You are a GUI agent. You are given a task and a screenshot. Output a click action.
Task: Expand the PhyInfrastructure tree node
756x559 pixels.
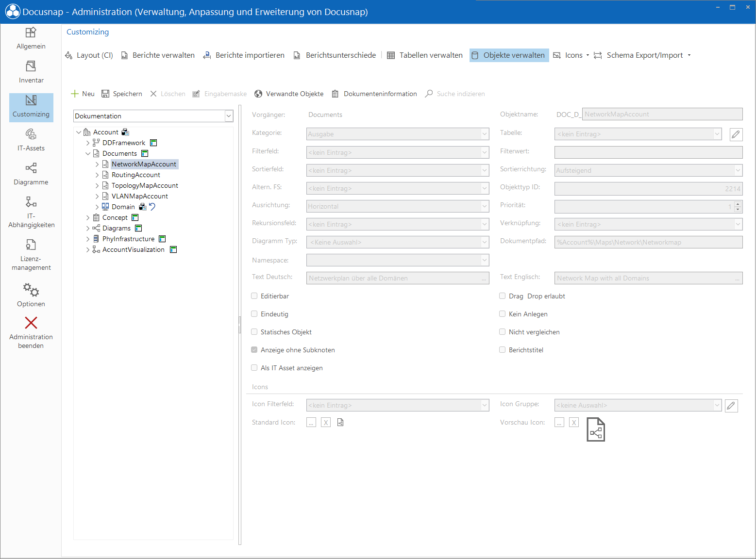88,239
